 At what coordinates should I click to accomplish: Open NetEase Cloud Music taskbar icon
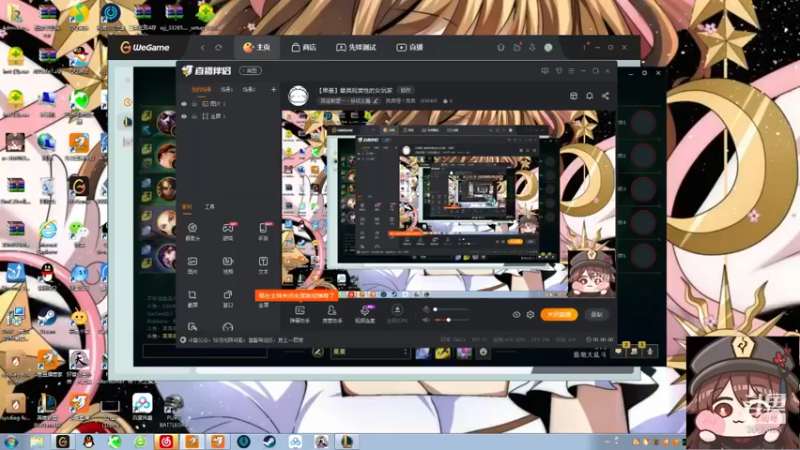(x=166, y=441)
